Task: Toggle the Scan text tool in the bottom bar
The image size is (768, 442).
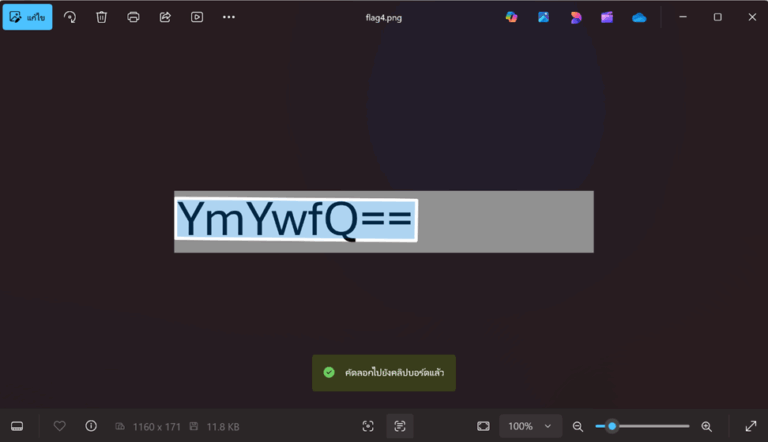Action: tap(400, 426)
